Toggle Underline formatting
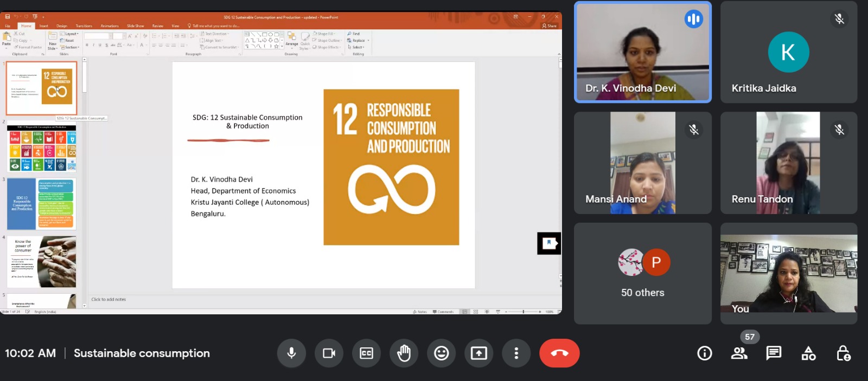Image resolution: width=868 pixels, height=381 pixels. pyautogui.click(x=100, y=45)
